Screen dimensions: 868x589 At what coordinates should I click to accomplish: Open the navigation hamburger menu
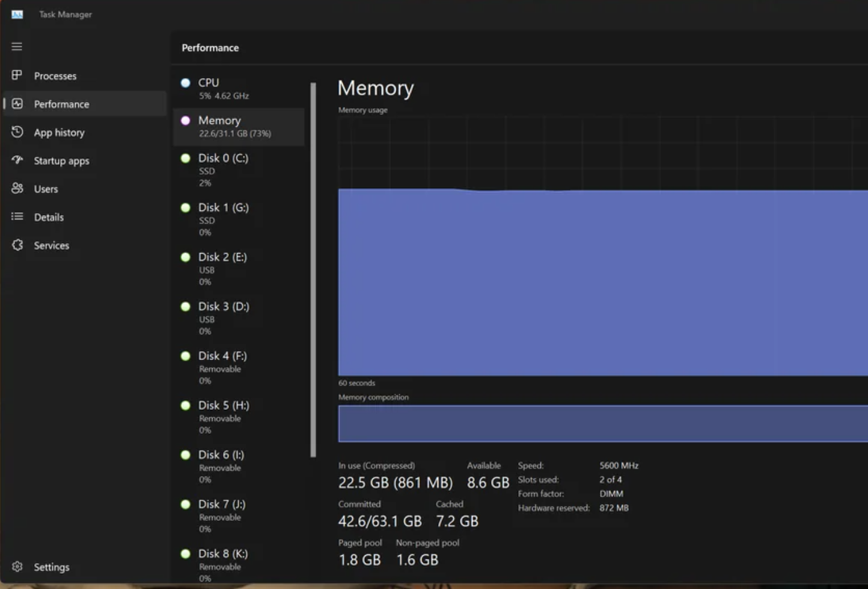tap(16, 46)
